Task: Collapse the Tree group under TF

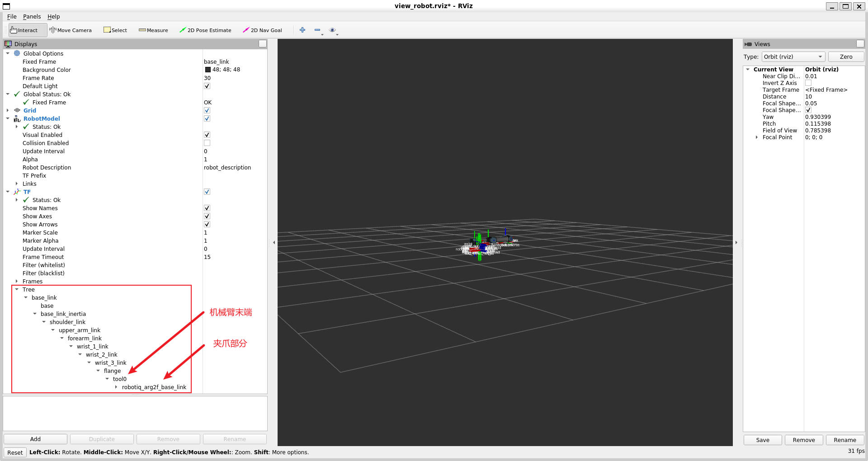Action: (17, 289)
